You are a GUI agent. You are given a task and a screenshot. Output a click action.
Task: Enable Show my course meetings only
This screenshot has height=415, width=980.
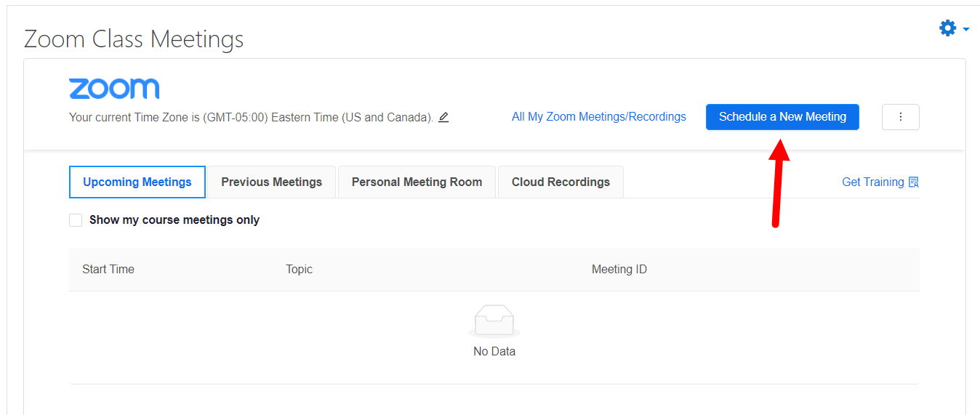coord(76,220)
